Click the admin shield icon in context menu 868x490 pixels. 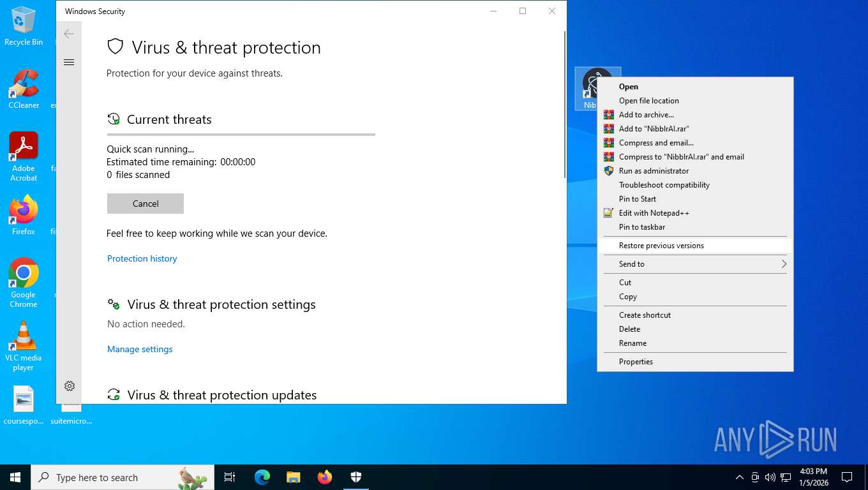609,171
